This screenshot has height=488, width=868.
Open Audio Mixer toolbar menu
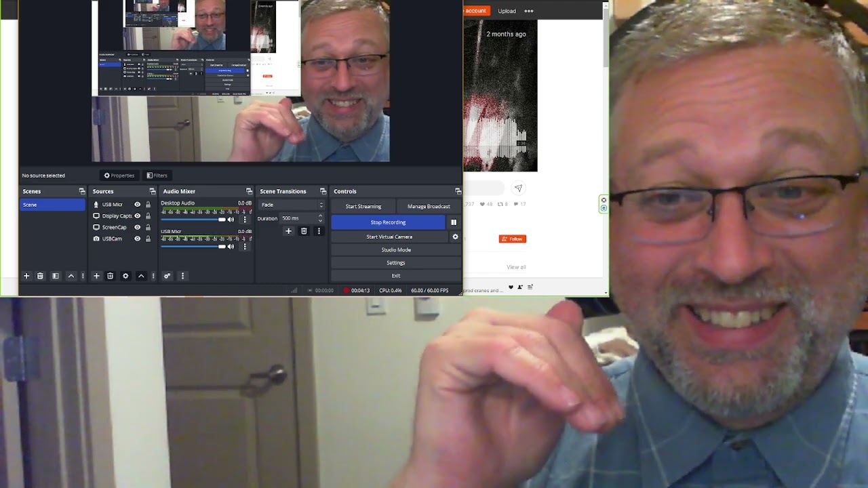182,276
